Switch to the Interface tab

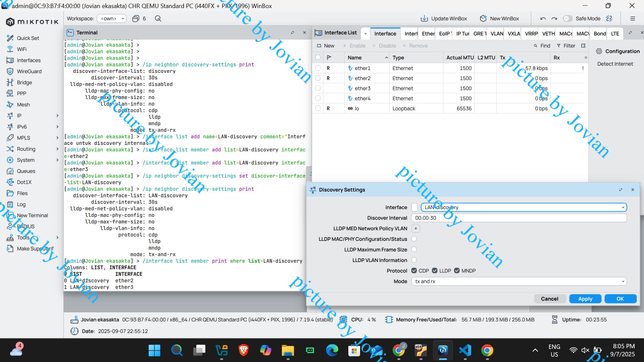(x=385, y=34)
